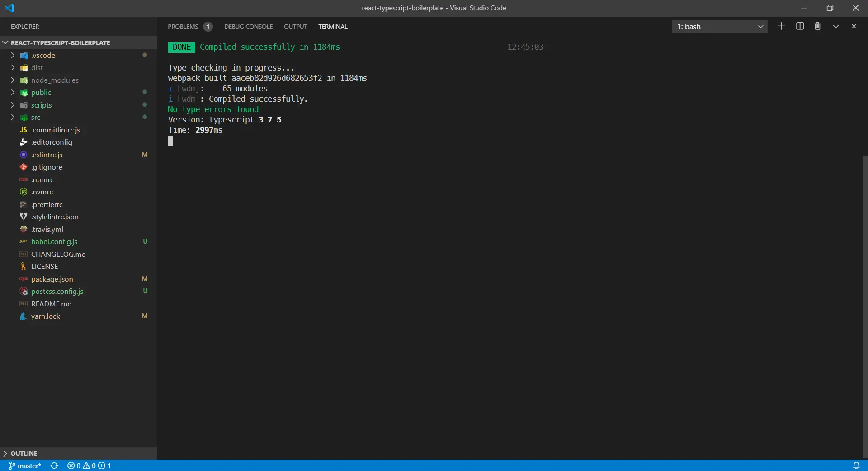Open .npmrc file
The image size is (868, 471).
coord(78,179)
